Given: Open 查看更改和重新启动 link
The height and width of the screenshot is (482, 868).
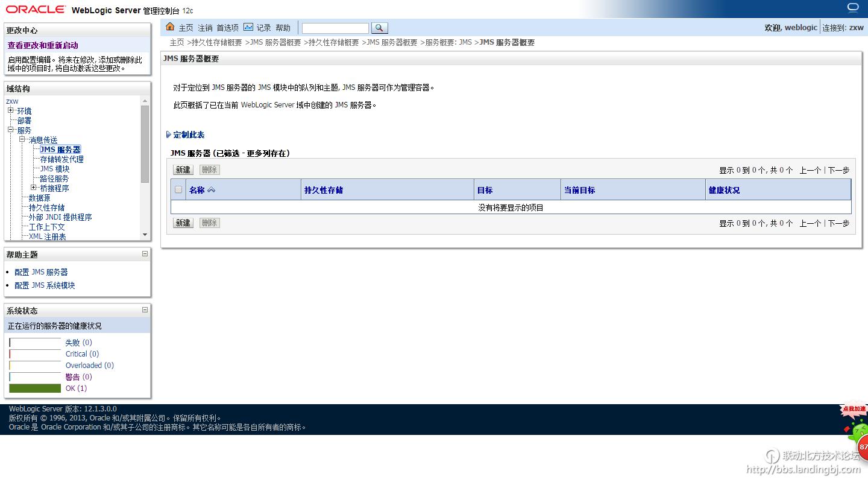Looking at the screenshot, I should pyautogui.click(x=44, y=45).
